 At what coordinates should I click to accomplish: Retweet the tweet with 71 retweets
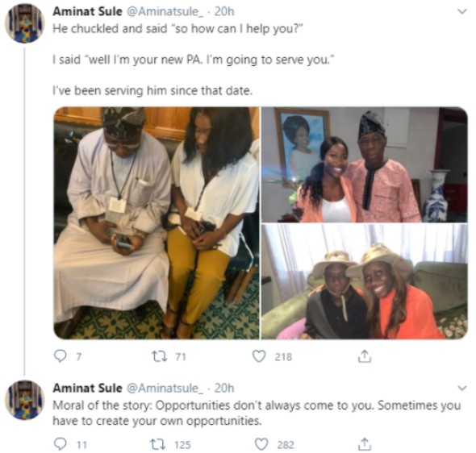pos(160,356)
